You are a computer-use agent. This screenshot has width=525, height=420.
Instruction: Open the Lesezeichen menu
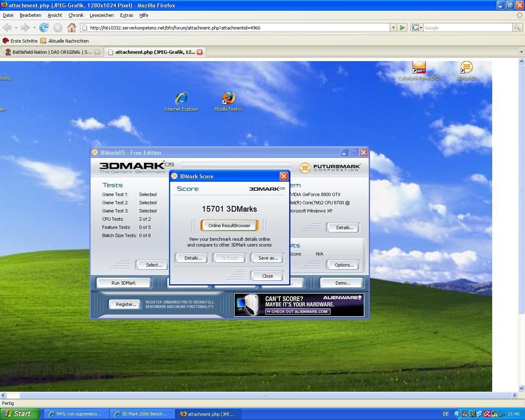pos(102,15)
